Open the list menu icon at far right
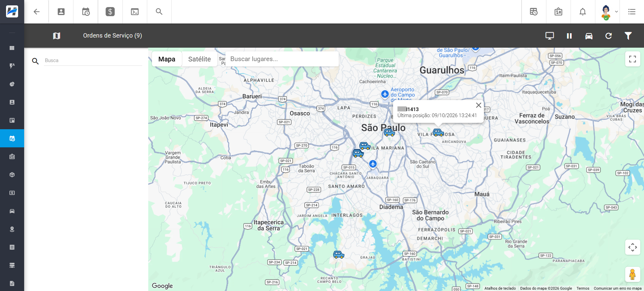 (632, 12)
